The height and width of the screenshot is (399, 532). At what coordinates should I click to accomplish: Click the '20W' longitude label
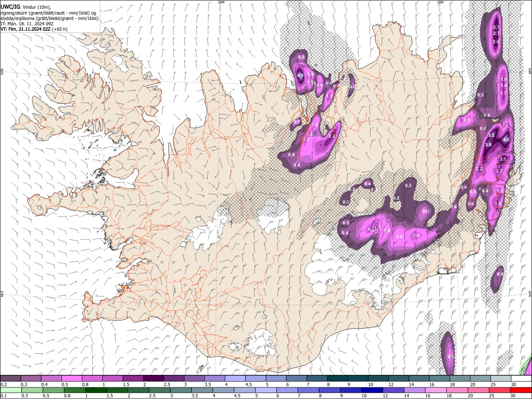(221, 2)
